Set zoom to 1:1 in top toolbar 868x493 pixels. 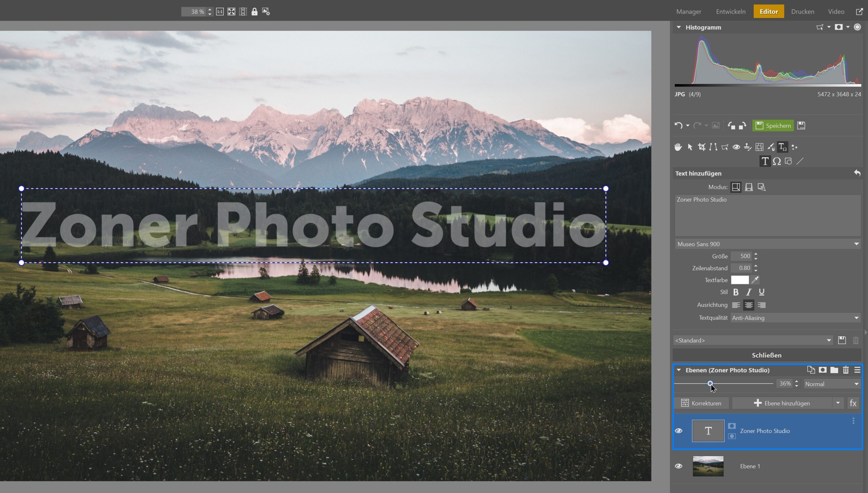pyautogui.click(x=220, y=12)
